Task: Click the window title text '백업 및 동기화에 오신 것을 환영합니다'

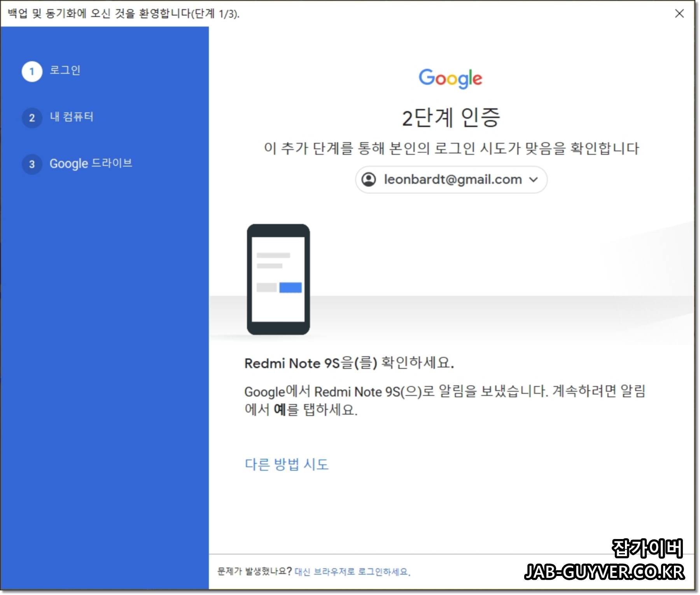Action: pos(99,14)
